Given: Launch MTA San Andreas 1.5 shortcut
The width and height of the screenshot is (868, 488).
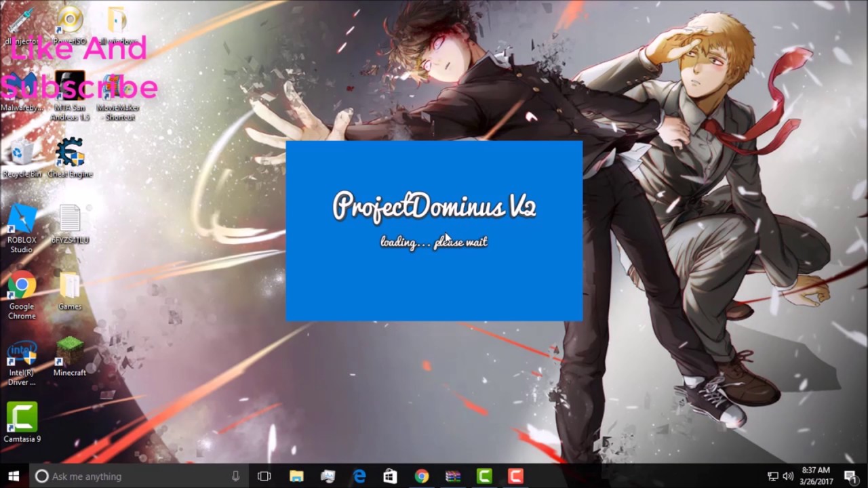Looking at the screenshot, I should [x=70, y=96].
